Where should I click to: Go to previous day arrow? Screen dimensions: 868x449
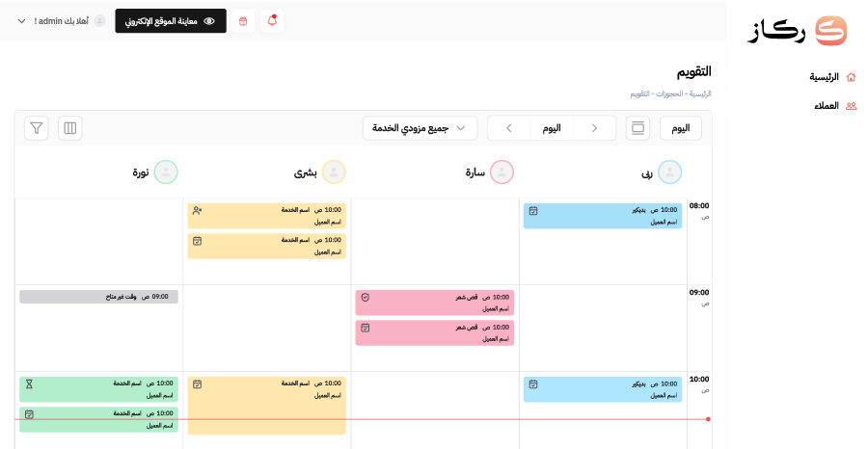pos(594,128)
